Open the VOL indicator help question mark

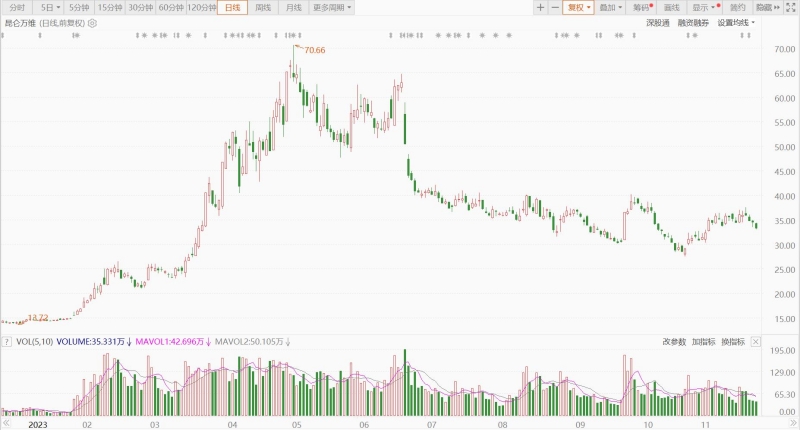[7, 342]
